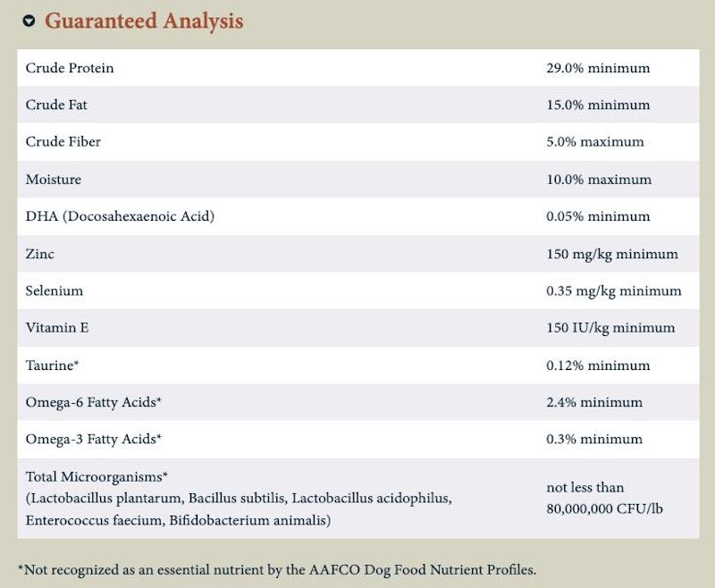Select the 10.0% maximum value
This screenshot has height=588, width=715.
(x=599, y=179)
